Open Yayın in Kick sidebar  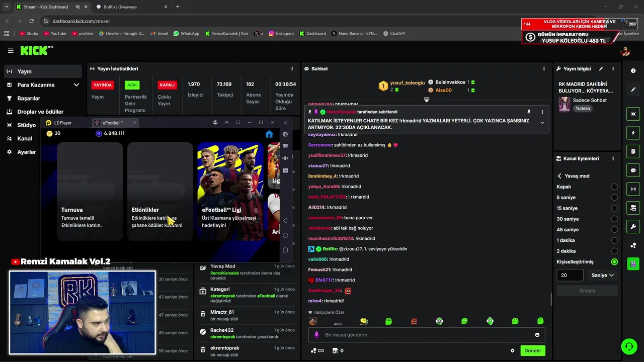click(43, 71)
